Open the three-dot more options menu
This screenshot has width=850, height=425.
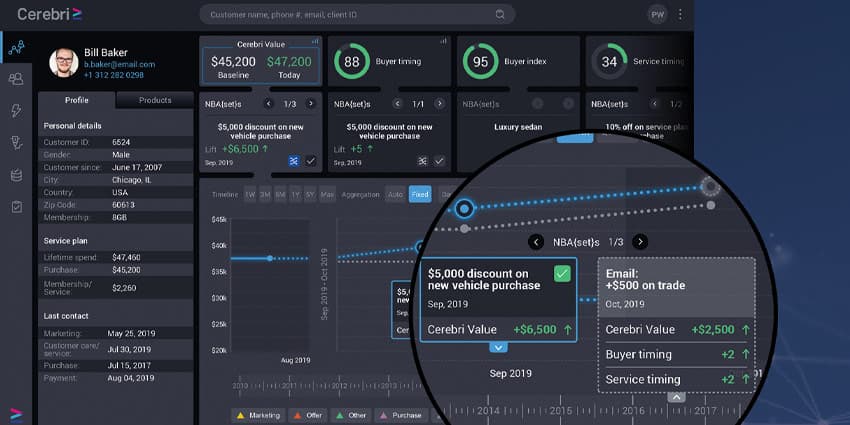[x=680, y=15]
